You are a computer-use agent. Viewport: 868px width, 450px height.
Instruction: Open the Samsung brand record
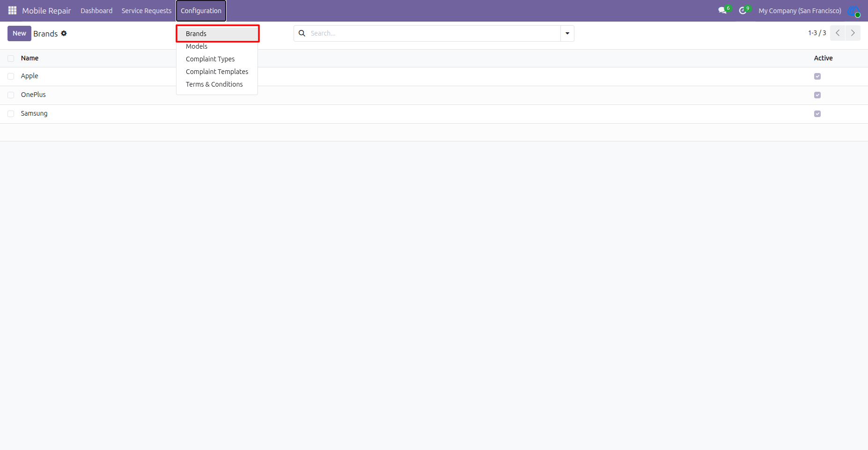coord(34,113)
